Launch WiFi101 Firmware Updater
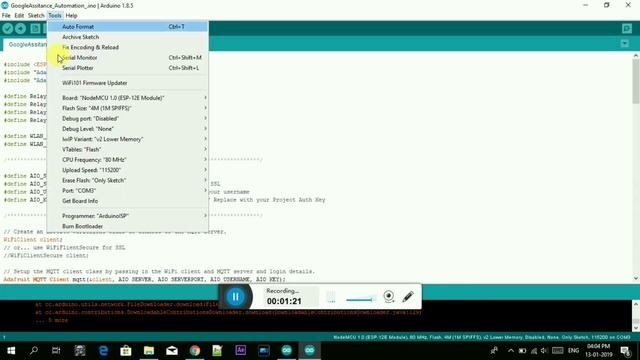640x360 pixels. (x=128, y=83)
